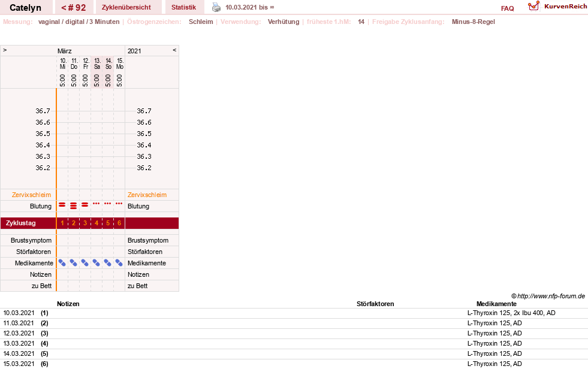Viewport: 588px width, 387px height.
Task: Select the Catelyn profile tab
Action: pyautogui.click(x=26, y=8)
